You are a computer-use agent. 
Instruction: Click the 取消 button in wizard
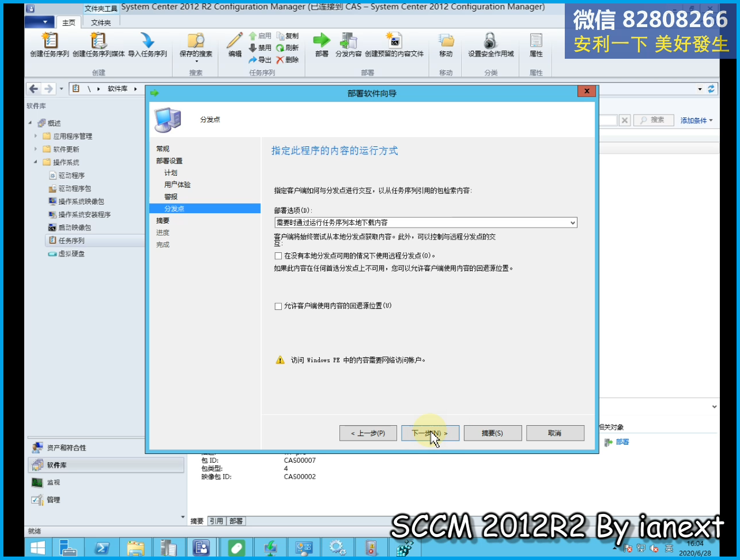[x=555, y=433]
